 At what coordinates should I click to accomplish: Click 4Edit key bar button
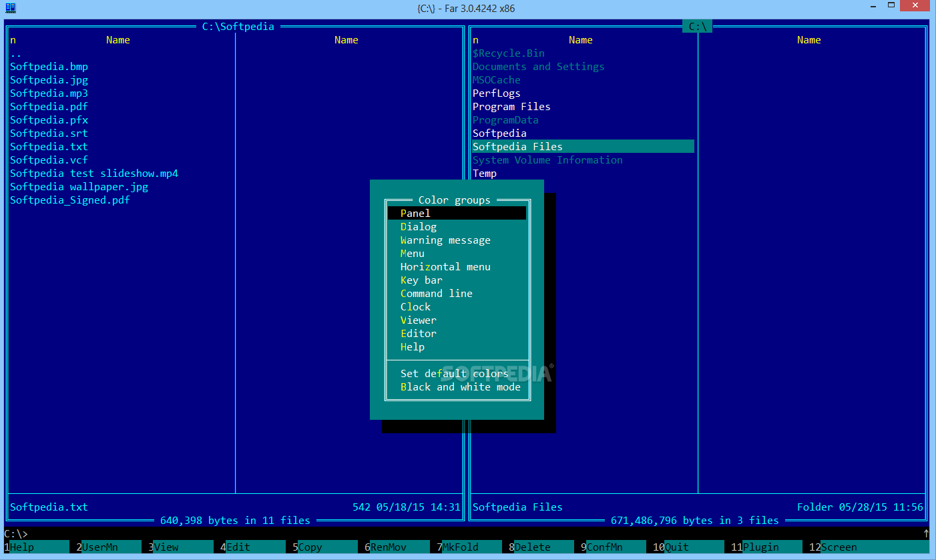tap(253, 547)
